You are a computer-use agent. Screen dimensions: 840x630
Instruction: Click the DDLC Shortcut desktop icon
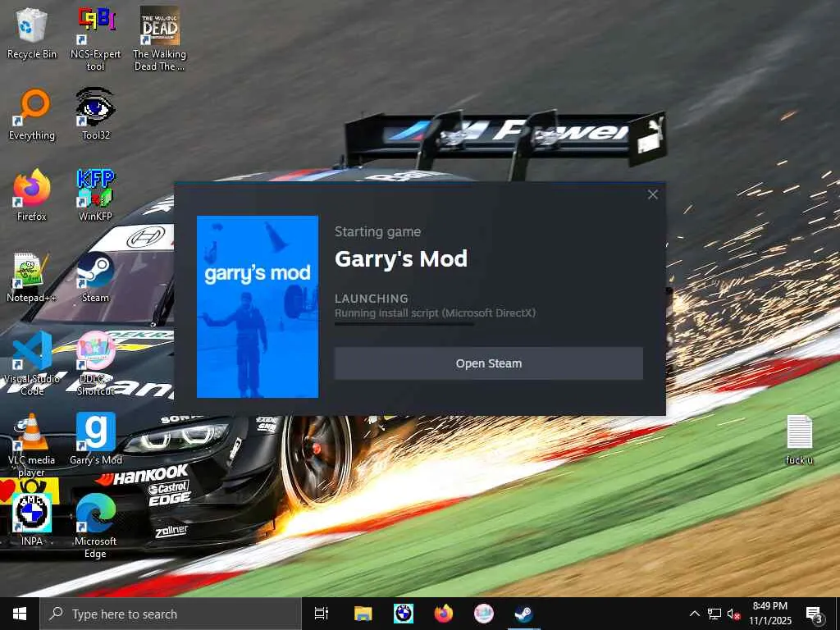click(95, 363)
